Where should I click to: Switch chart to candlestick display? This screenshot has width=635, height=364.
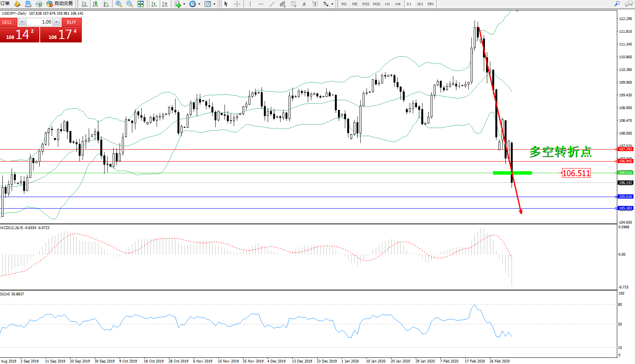[95, 4]
